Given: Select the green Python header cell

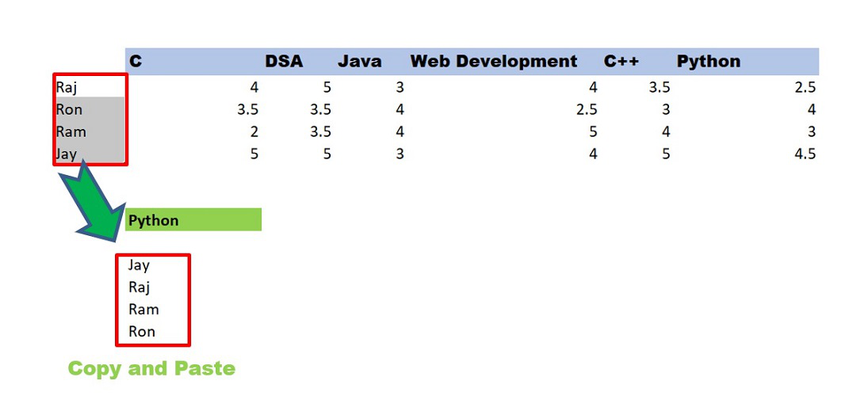Looking at the screenshot, I should click(x=193, y=220).
